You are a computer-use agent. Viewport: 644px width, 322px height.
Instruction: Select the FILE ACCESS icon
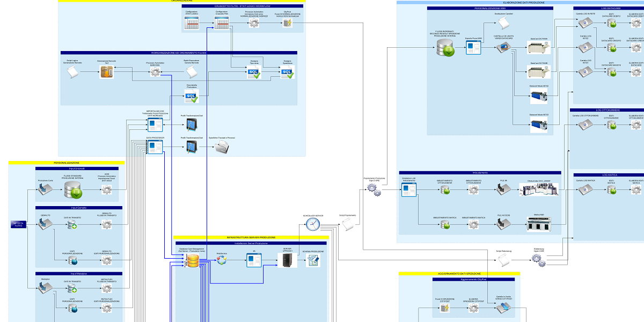click(x=503, y=225)
